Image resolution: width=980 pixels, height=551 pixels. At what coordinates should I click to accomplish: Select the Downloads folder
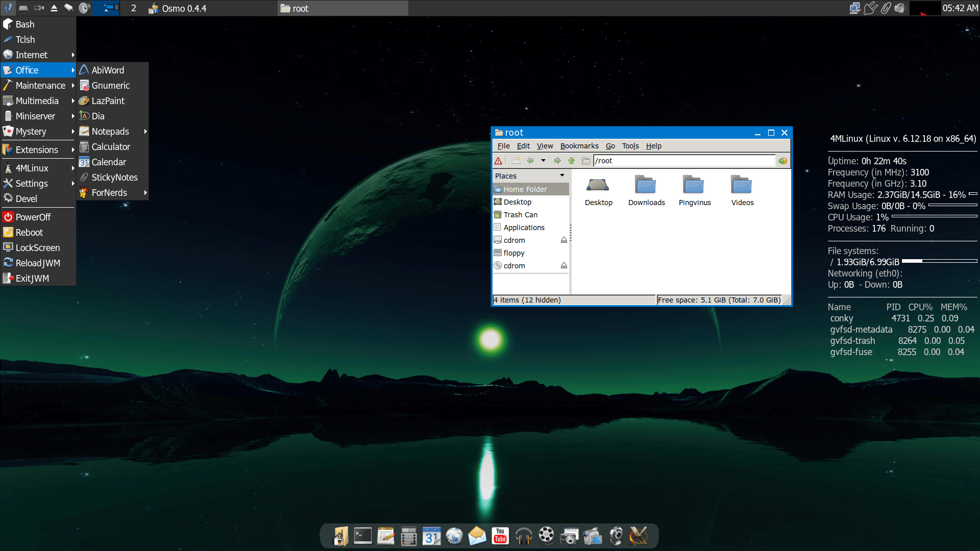[646, 190]
